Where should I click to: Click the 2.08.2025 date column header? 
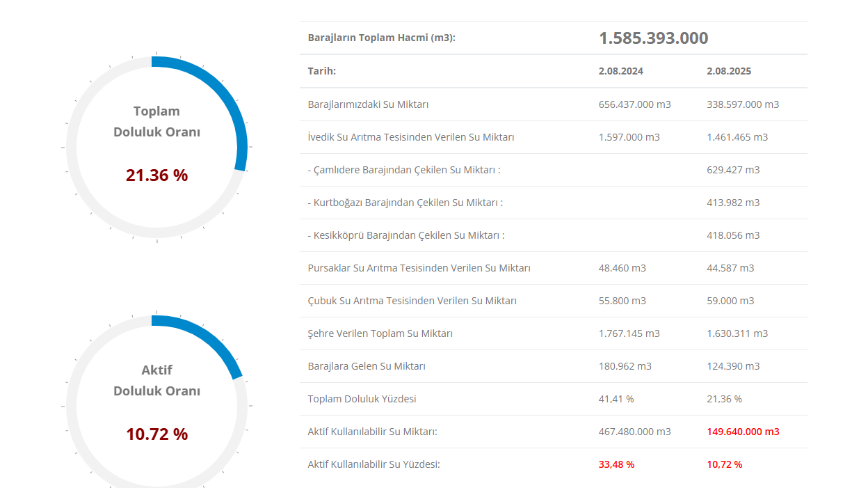point(729,71)
